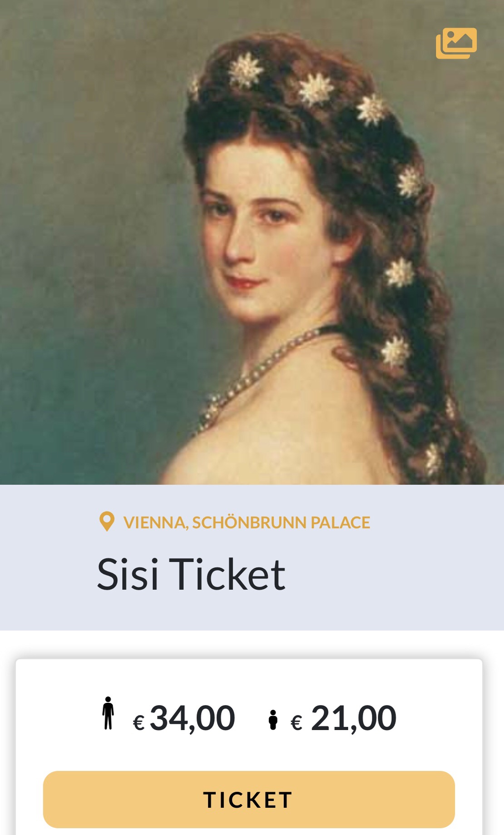Click the word TICKET on the button
The width and height of the screenshot is (504, 835).
[248, 800]
